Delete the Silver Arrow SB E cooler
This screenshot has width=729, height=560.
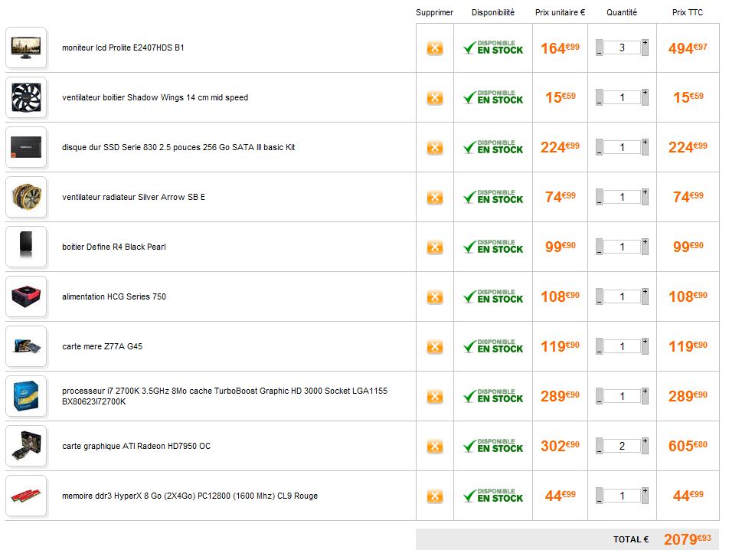tap(434, 198)
